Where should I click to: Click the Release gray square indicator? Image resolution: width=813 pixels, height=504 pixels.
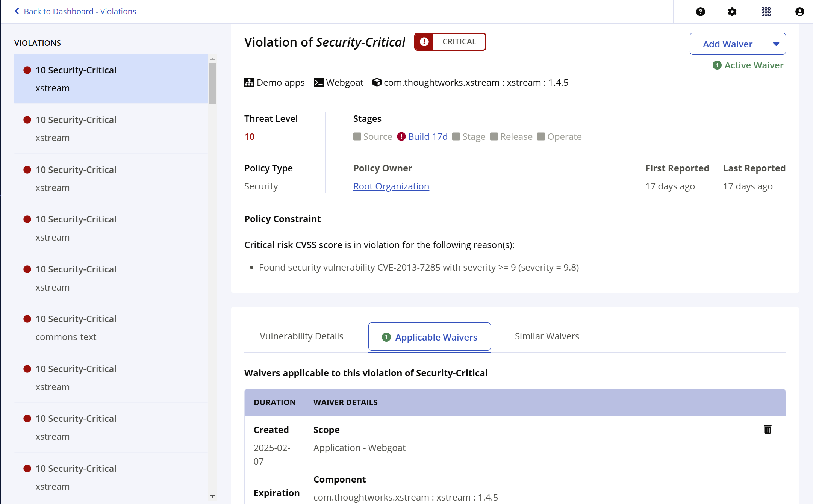point(494,136)
